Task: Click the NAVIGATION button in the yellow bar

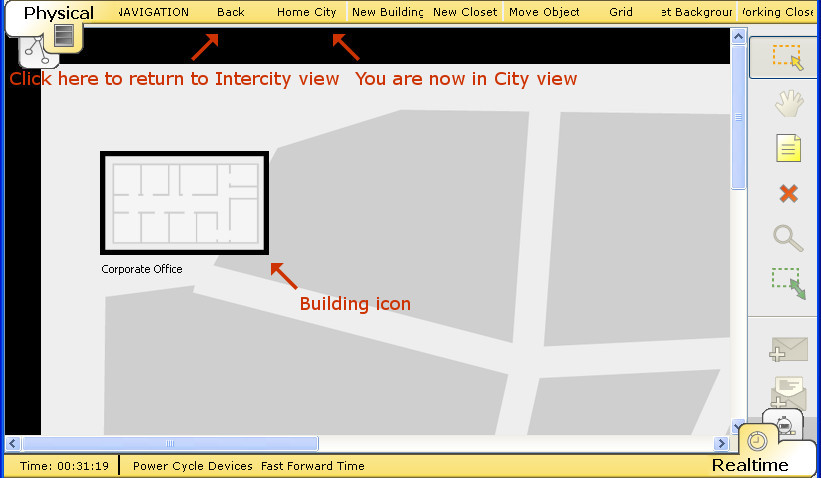Action: (x=153, y=12)
